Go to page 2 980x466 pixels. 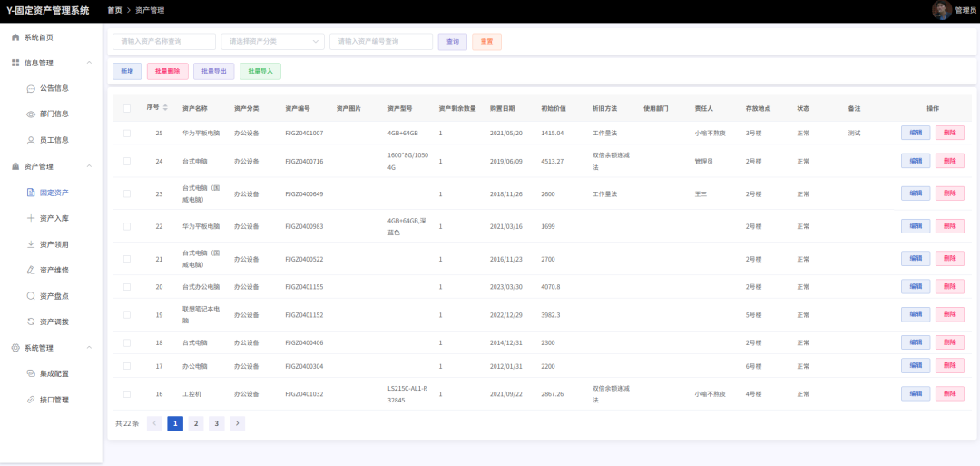click(x=196, y=423)
